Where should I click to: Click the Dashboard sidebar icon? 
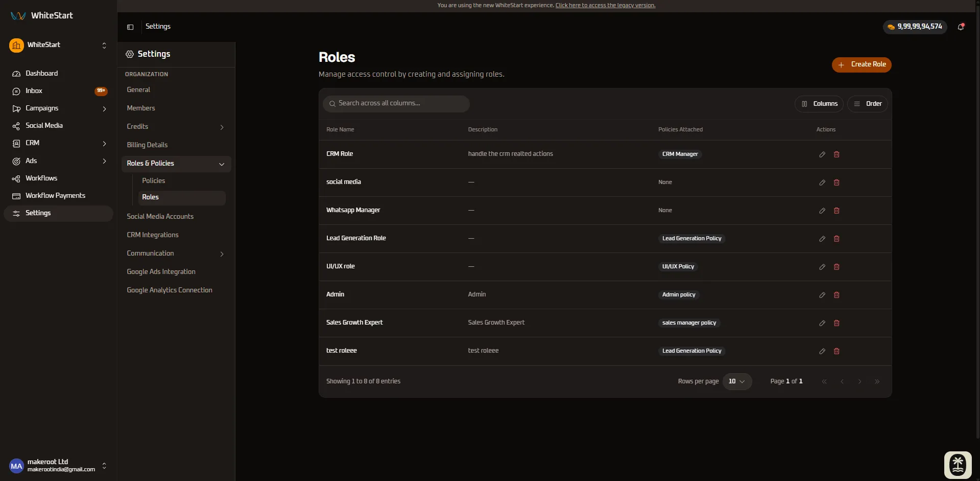pyautogui.click(x=16, y=74)
